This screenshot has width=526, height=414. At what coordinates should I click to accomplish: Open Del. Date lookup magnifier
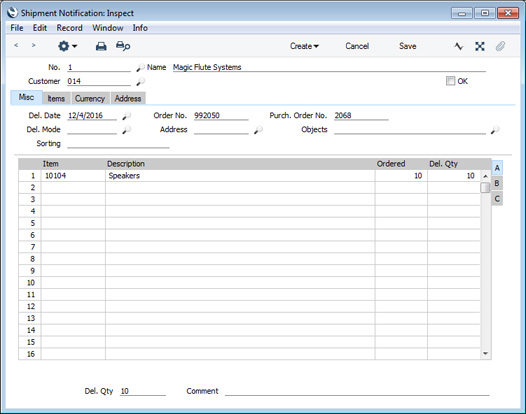pyautogui.click(x=126, y=116)
